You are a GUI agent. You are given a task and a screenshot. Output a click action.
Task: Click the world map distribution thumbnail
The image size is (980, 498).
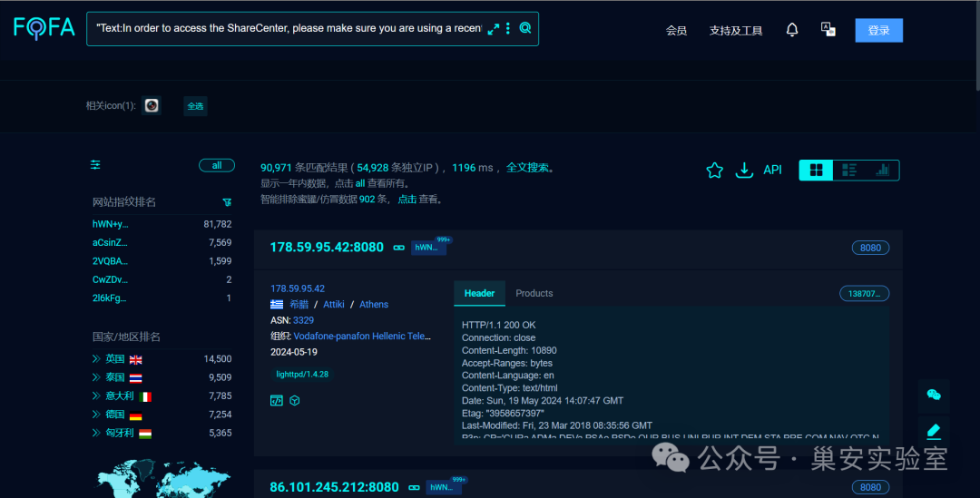pyautogui.click(x=162, y=479)
